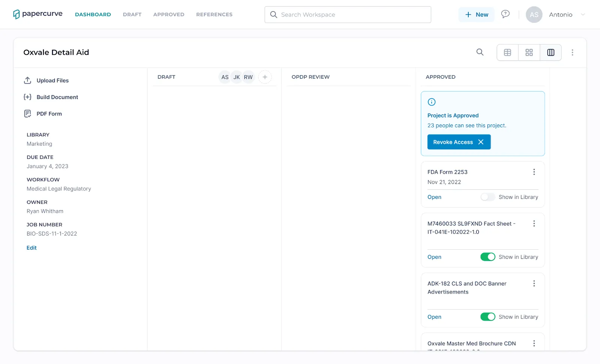This screenshot has height=364, width=600.
Task: Disable Show in Library for M7460033 Fact Sheet
Action: (x=487, y=257)
